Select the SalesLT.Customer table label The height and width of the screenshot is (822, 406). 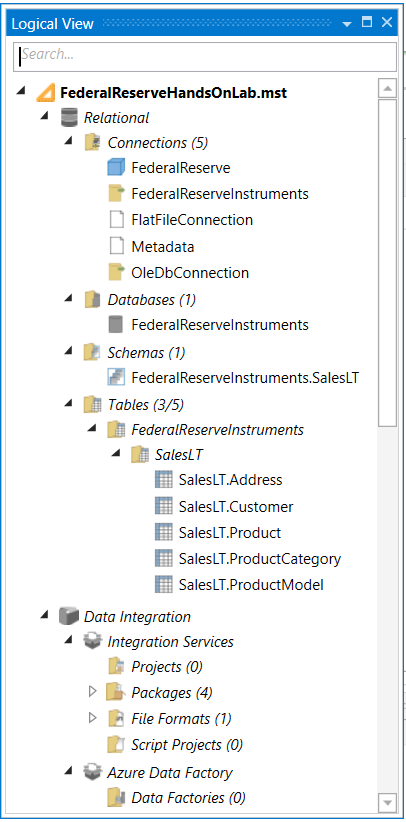[236, 506]
